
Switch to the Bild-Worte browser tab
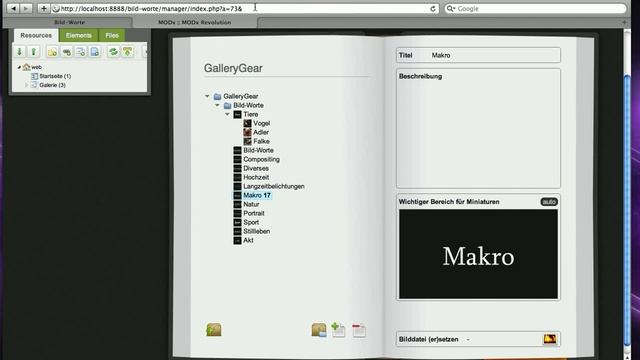click(69, 22)
